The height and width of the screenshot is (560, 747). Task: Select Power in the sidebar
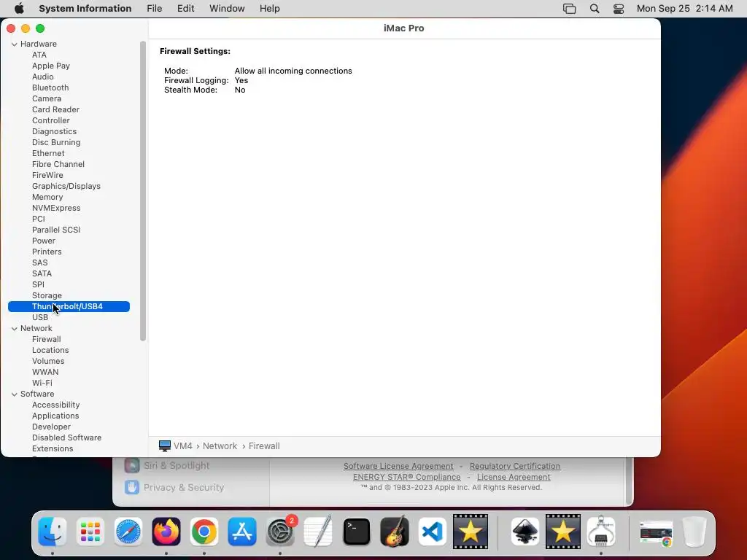click(44, 241)
